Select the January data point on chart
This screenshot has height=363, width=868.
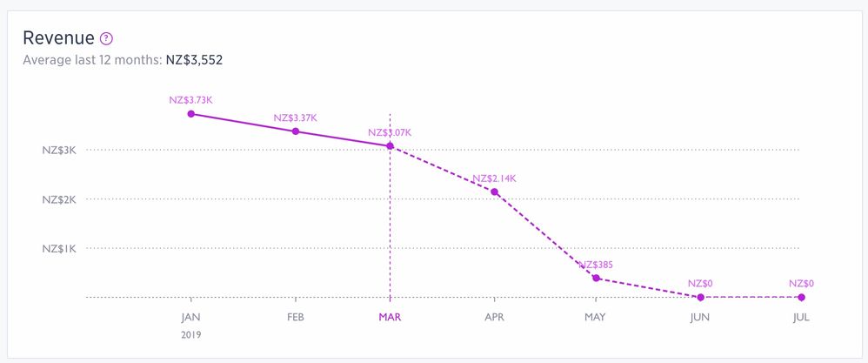(x=191, y=113)
